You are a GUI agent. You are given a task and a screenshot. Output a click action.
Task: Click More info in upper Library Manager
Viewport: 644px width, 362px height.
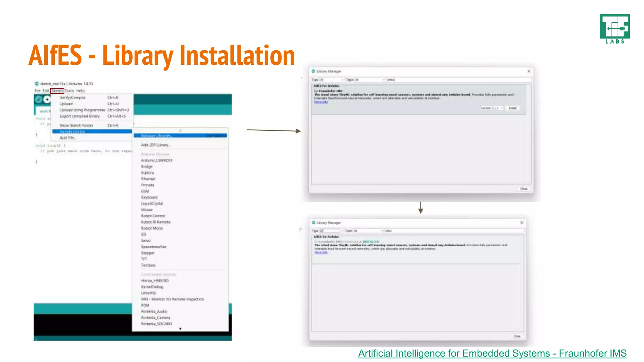[x=321, y=102]
